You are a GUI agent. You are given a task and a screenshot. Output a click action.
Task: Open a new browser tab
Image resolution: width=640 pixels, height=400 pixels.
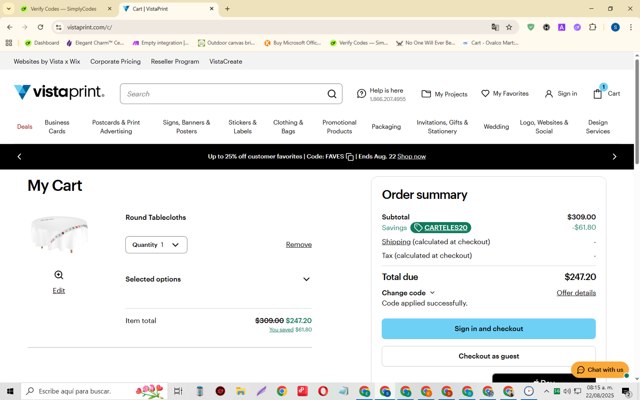(227, 9)
